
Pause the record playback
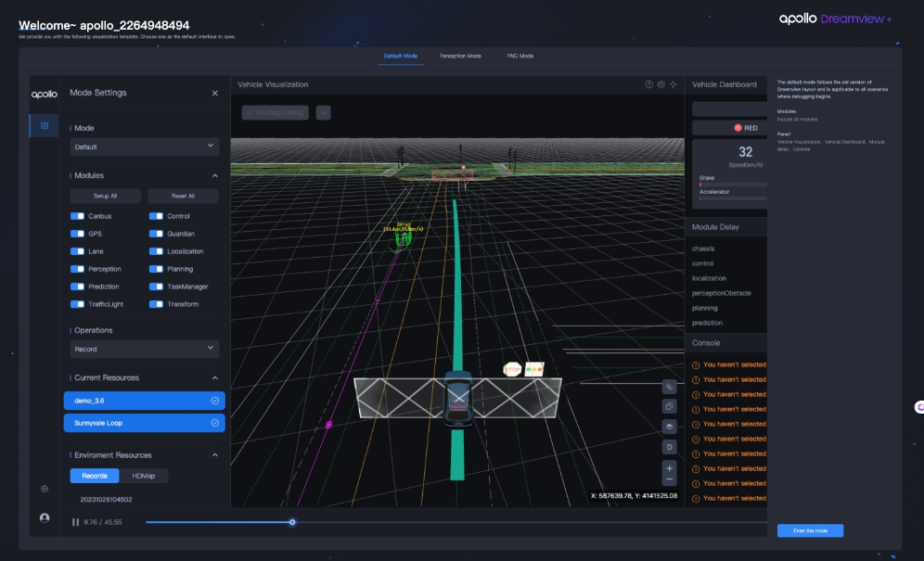click(x=75, y=522)
